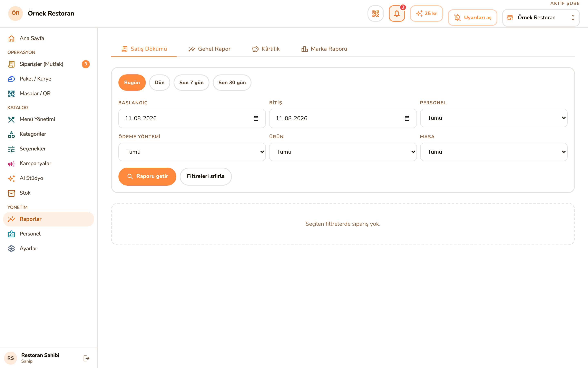Screen dimensions: 588x368
Task: Click the logout icon next to Restoran Sahibi
Action: [x=87, y=358]
